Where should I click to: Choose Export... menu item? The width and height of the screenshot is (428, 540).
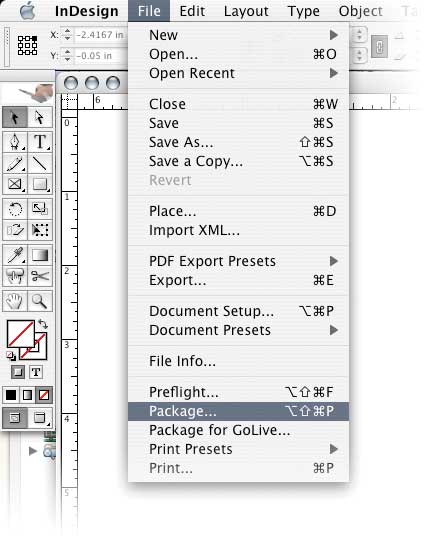239,280
